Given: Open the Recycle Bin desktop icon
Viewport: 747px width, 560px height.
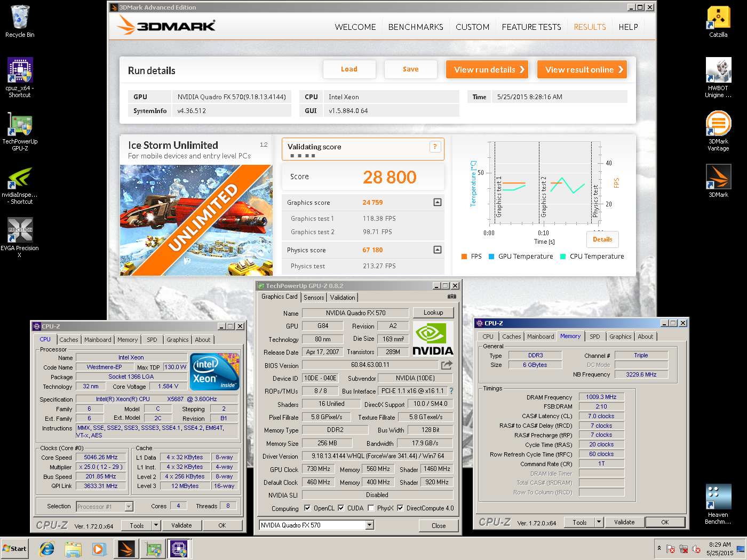Looking at the screenshot, I should 20,21.
